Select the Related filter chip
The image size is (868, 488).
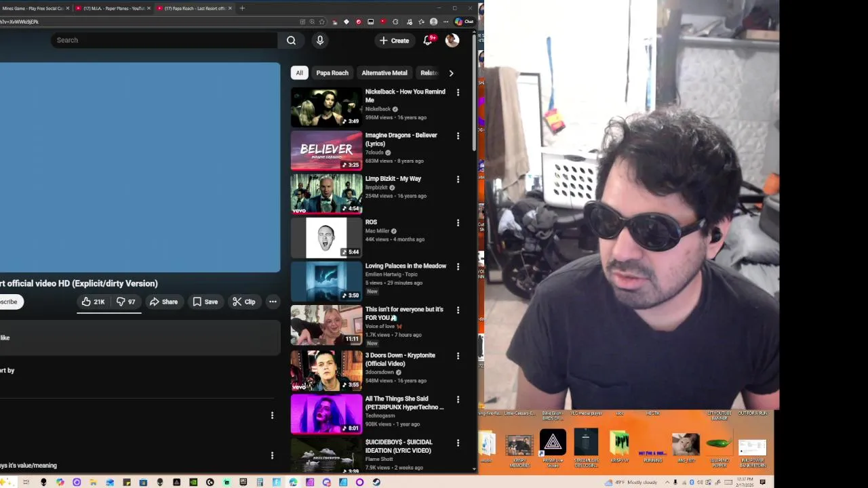tap(429, 73)
